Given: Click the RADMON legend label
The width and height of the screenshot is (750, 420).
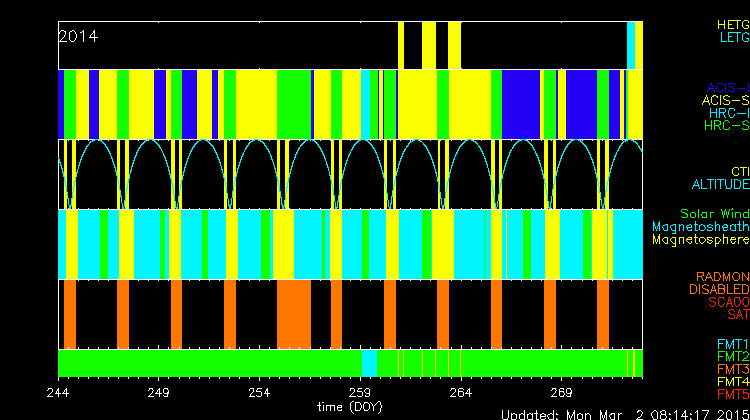Looking at the screenshot, I should tap(722, 276).
